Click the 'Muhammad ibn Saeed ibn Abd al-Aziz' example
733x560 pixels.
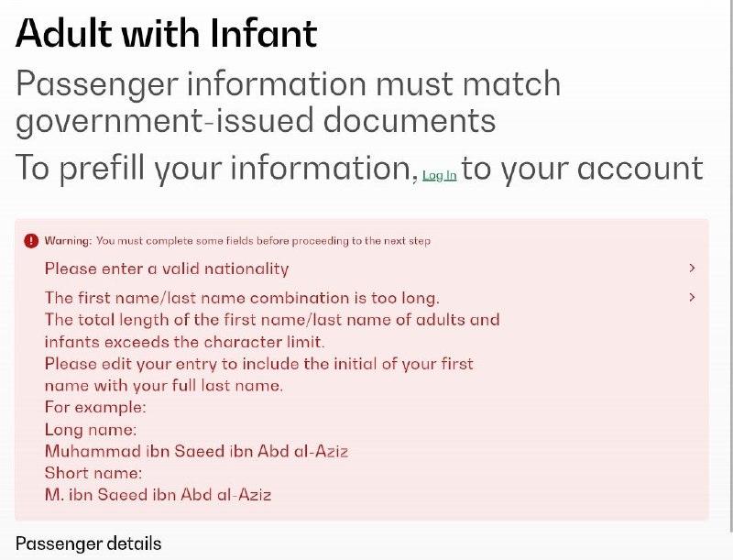coord(196,451)
